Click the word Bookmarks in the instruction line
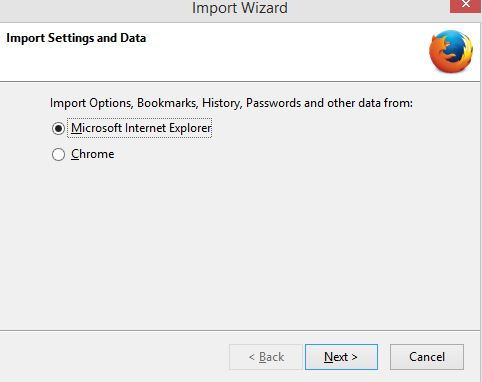 click(x=168, y=103)
